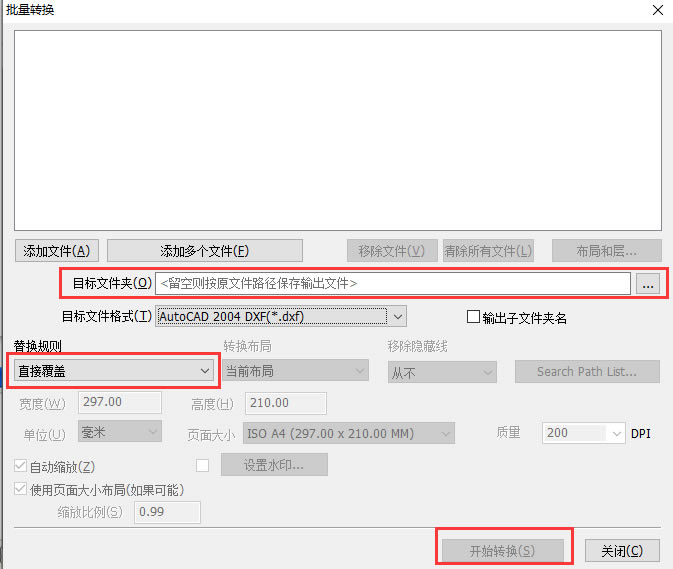Click the 添加文件(A) button
This screenshot has width=673, height=569.
57,251
